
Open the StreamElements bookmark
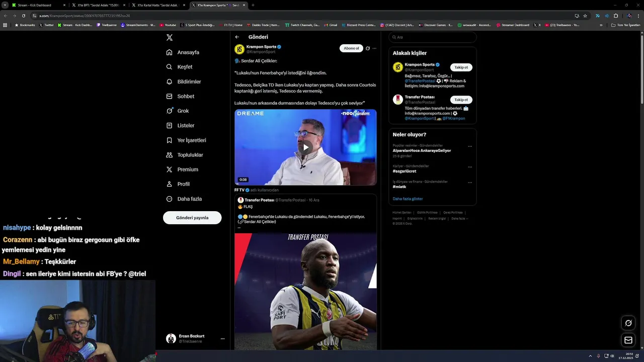click(138, 25)
